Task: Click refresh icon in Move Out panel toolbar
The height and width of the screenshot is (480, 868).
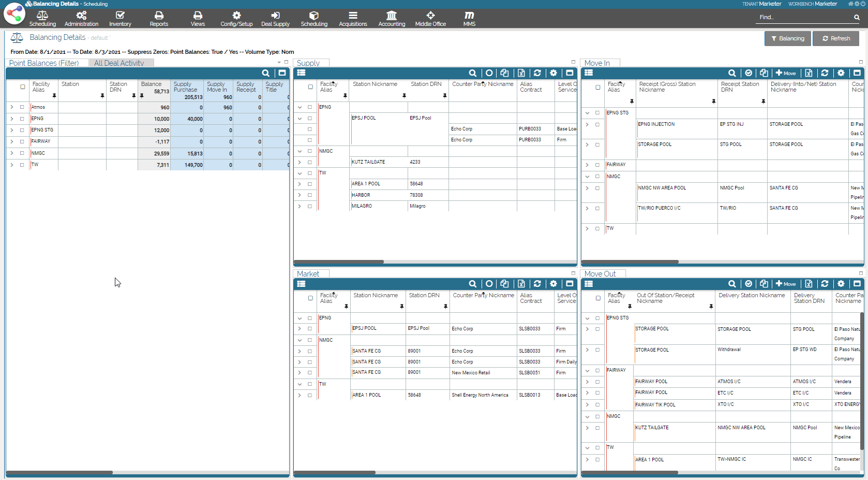Action: tap(825, 284)
